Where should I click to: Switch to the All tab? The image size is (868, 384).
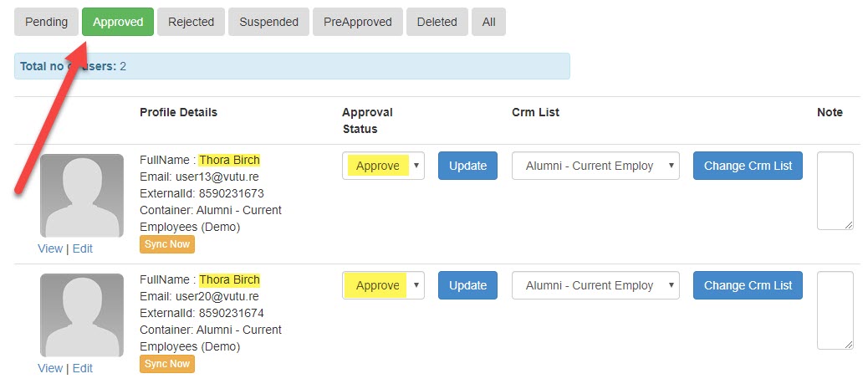click(x=489, y=22)
